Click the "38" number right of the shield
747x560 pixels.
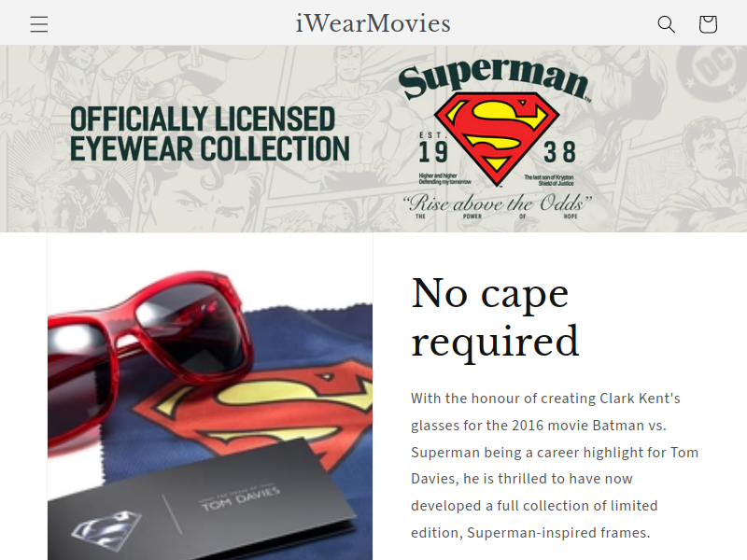click(x=559, y=152)
